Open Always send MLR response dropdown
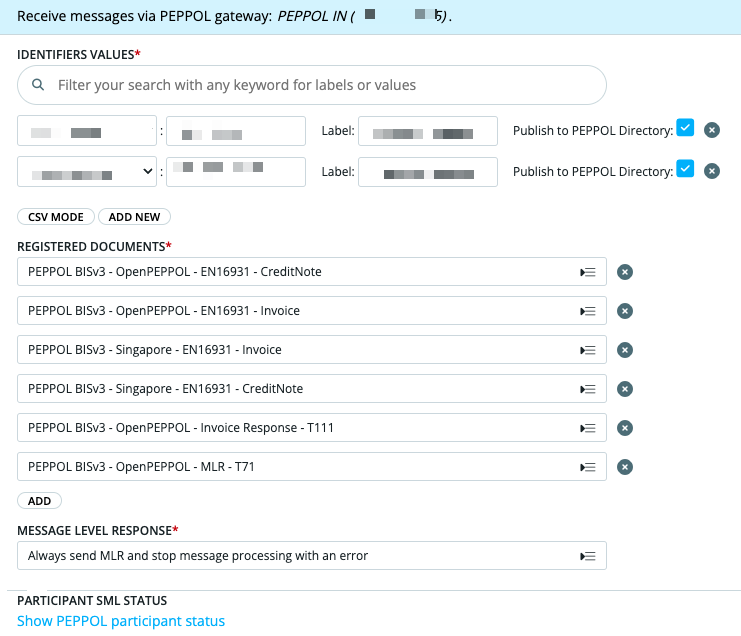This screenshot has height=636, width=741. click(312, 556)
